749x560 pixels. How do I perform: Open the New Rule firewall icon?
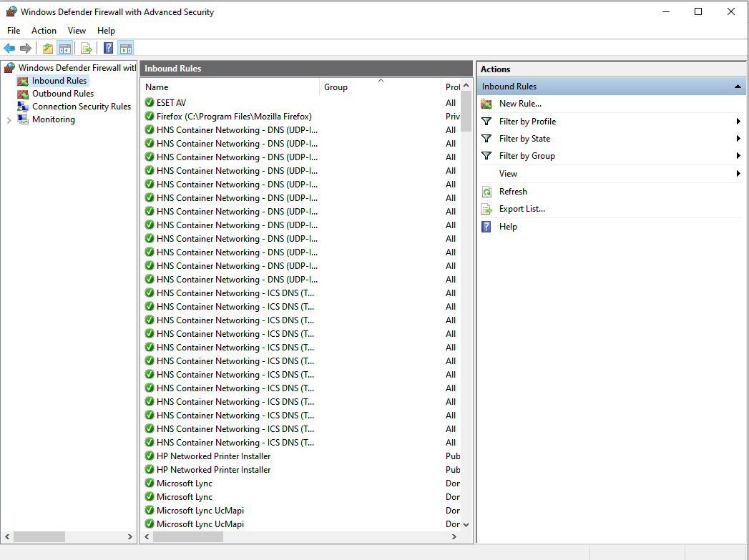coord(487,103)
